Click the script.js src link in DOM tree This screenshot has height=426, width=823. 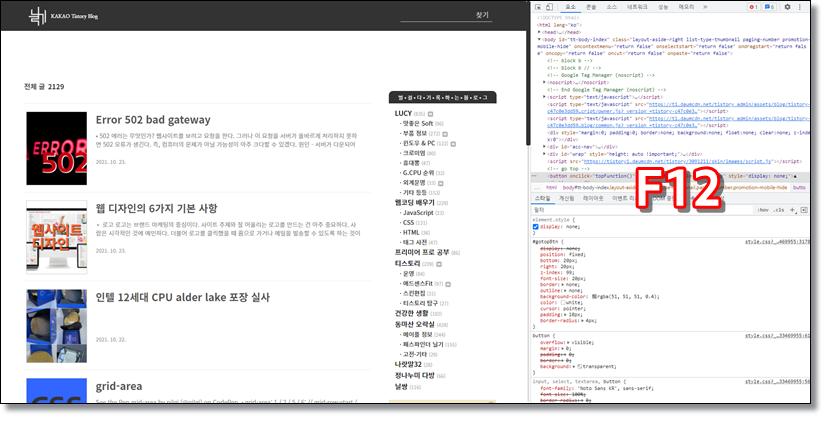[677, 162]
